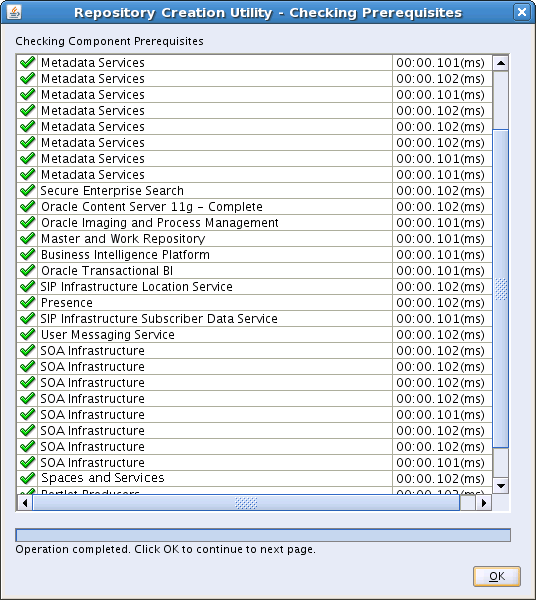Image resolution: width=536 pixels, height=600 pixels.
Task: Click the time cell for Spaces and Services
Action: coord(442,479)
